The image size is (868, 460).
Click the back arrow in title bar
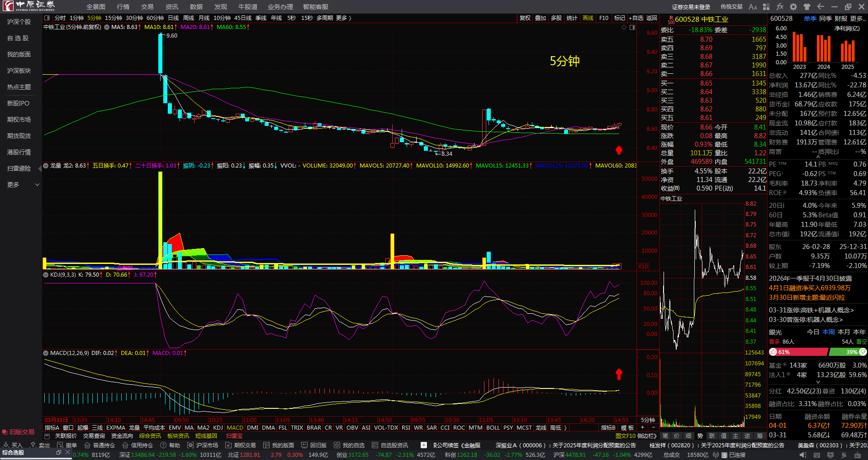(x=821, y=7)
